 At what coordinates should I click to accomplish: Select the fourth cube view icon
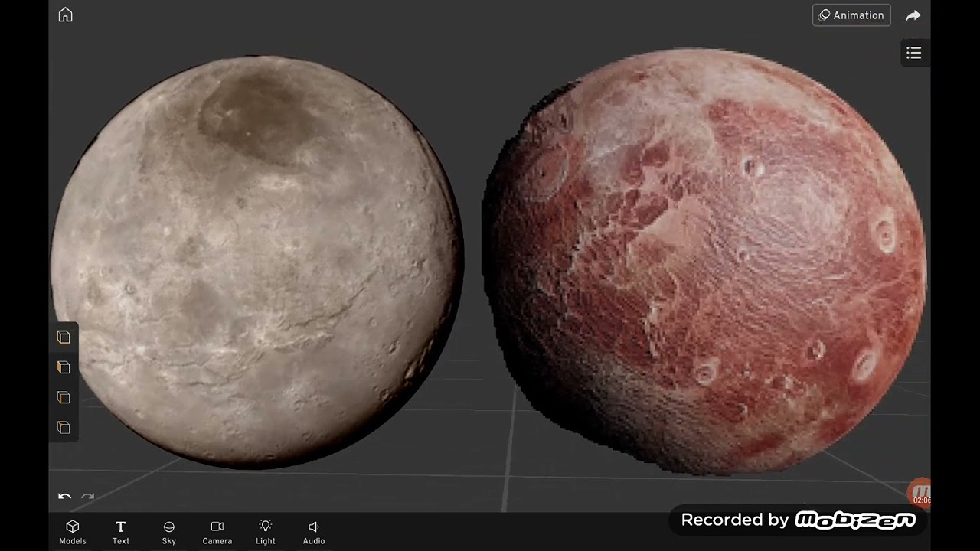(64, 427)
